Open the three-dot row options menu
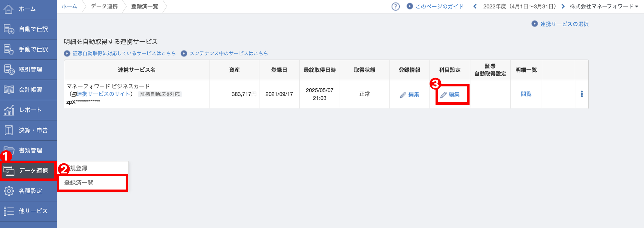Viewport: 644px width, 228px height. pyautogui.click(x=582, y=94)
